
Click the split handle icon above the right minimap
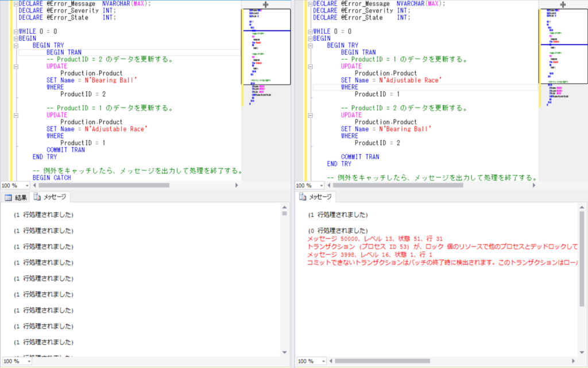click(x=563, y=5)
